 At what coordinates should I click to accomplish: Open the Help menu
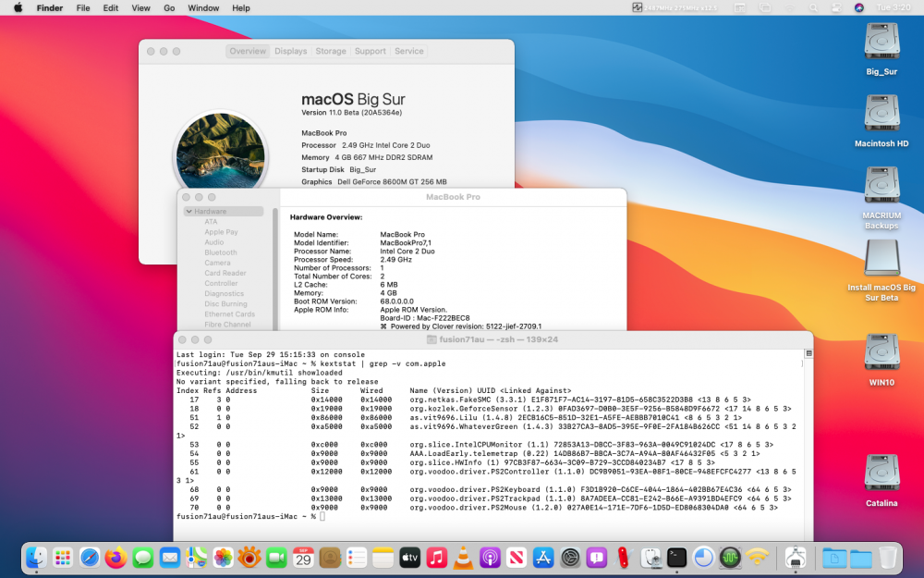(x=240, y=7)
